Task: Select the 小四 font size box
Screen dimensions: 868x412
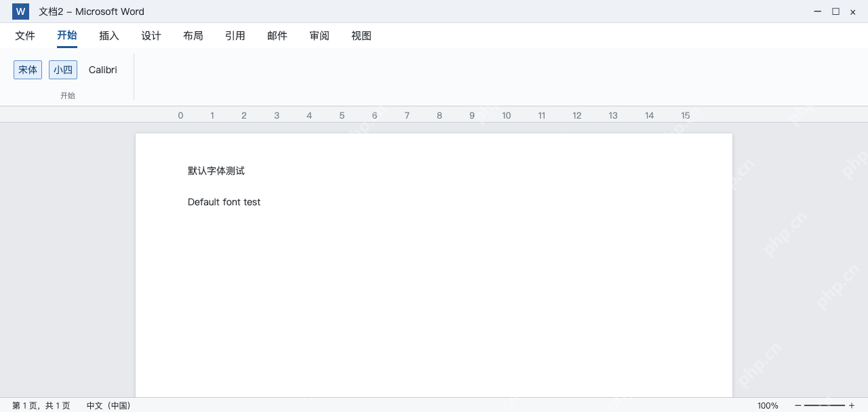Action: tap(63, 70)
